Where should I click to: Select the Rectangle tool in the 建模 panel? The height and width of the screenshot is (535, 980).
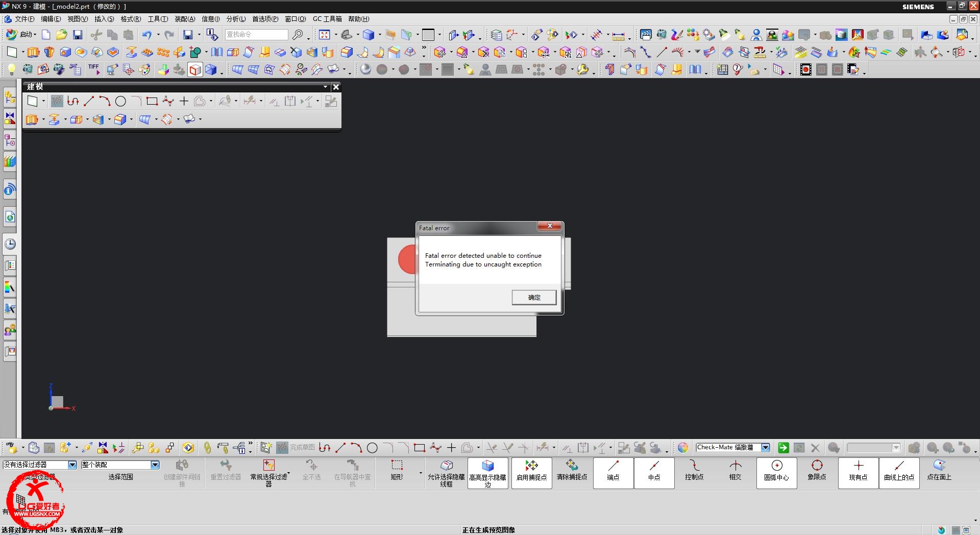[152, 101]
